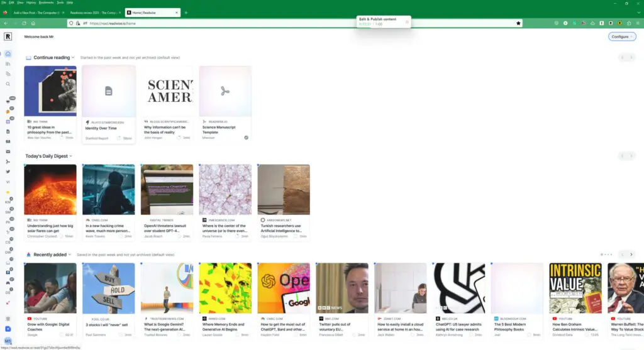The image size is (644, 350).
Task: Next page arrow in Daily Digest row
Action: pos(631,156)
